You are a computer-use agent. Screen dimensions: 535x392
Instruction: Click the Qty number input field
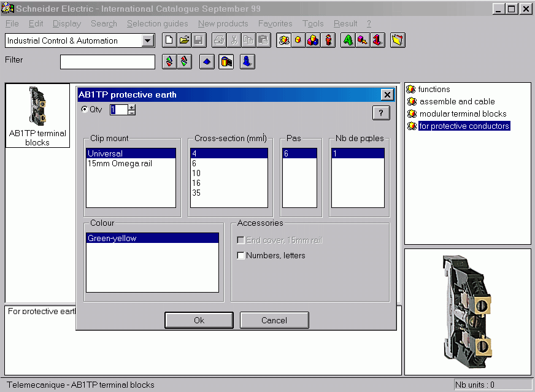click(x=119, y=110)
